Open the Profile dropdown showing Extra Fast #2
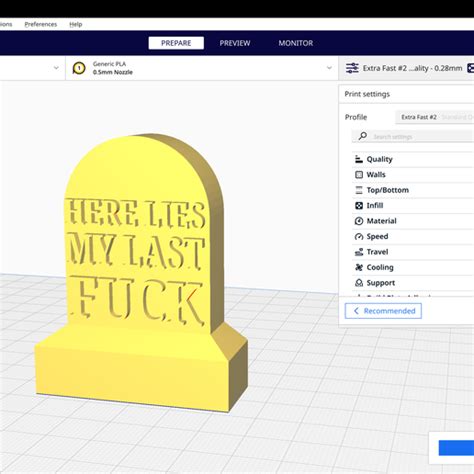474x474 pixels. 435,117
